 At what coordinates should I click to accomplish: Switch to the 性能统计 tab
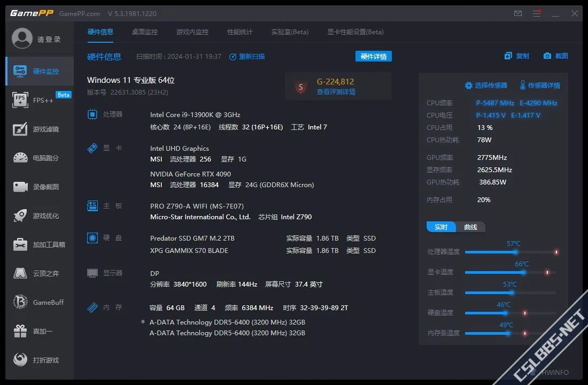(240, 32)
